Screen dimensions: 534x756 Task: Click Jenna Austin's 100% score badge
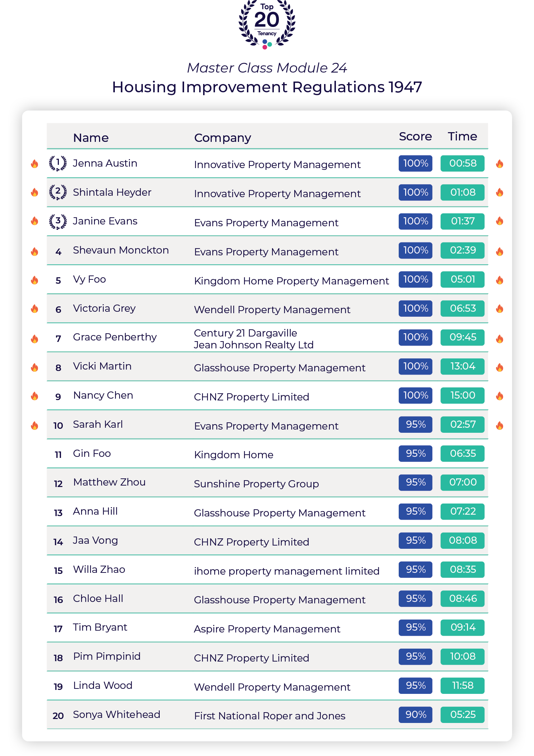click(415, 163)
